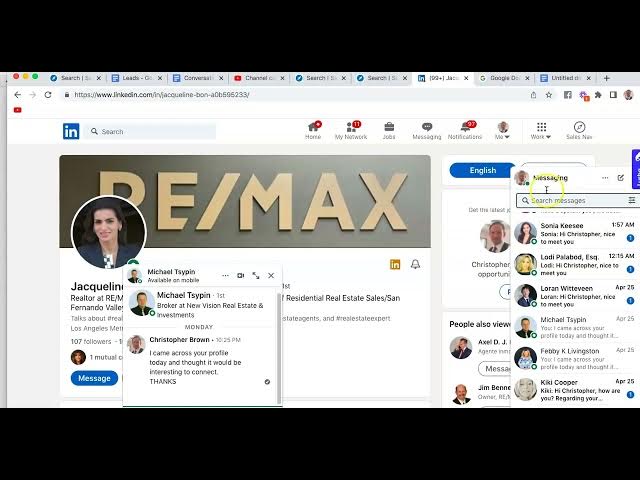Open three-dot options in Michael Tsypin chat
This screenshot has width=640, height=480.
[x=225, y=275]
